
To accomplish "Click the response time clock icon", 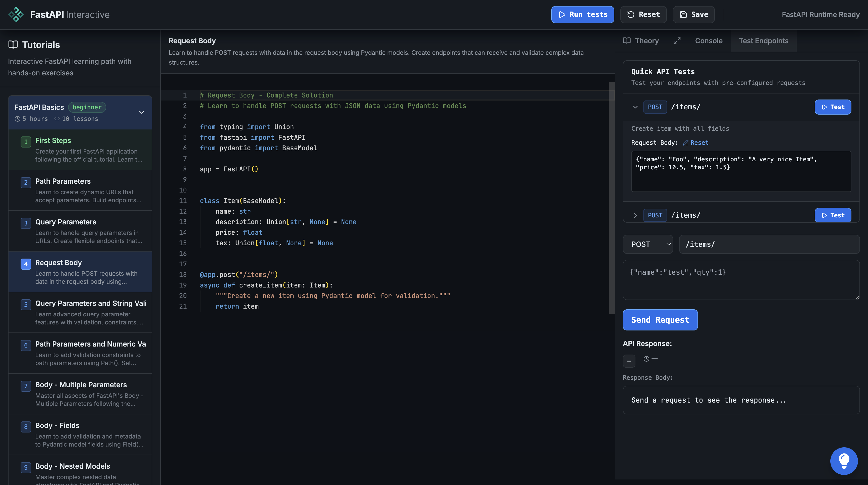I will pyautogui.click(x=646, y=359).
